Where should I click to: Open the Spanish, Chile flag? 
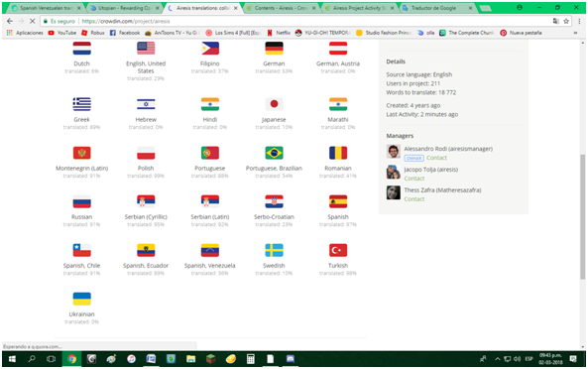pyautogui.click(x=81, y=250)
